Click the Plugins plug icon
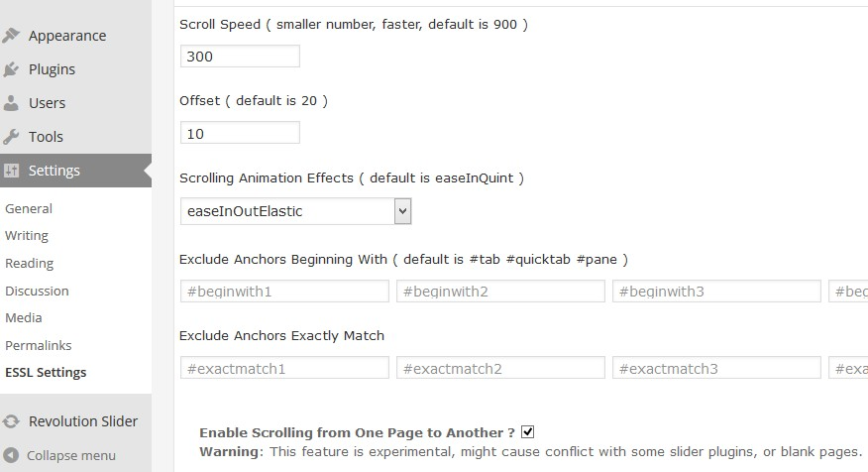Viewport: 868px width, 472px height. point(12,69)
